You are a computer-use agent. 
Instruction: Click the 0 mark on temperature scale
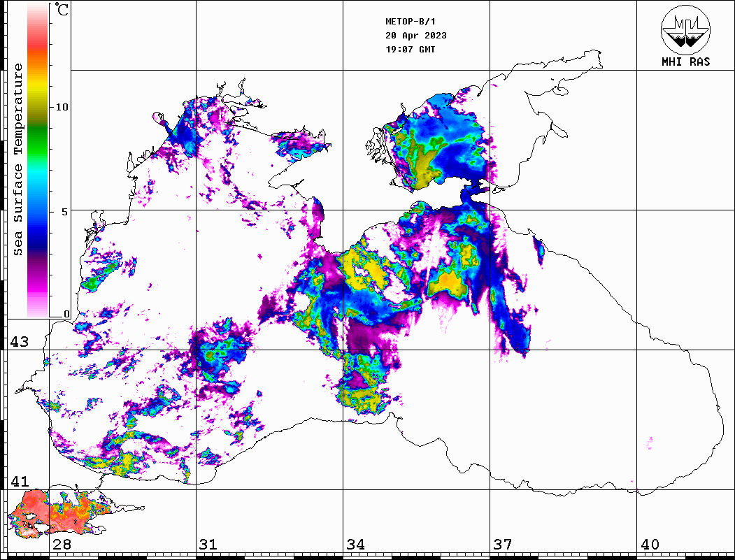tap(66, 314)
